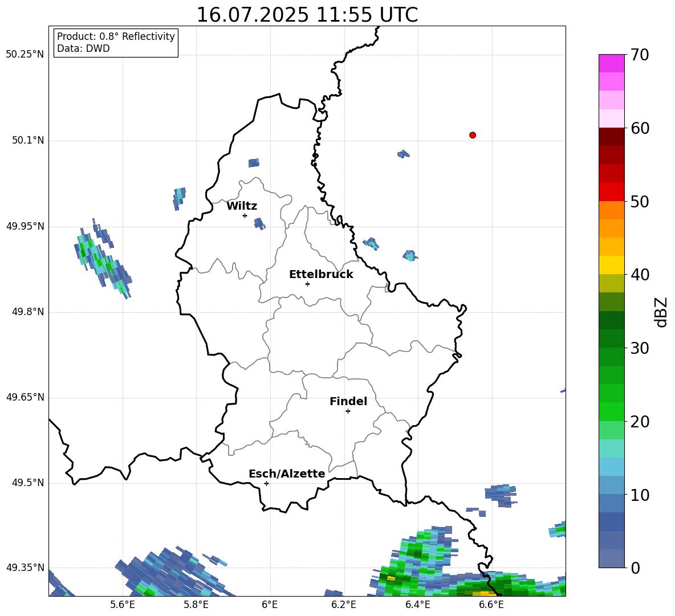Pick the dark maroon swatch just below 60 dBZ
The image size is (675, 616).
[x=611, y=137]
